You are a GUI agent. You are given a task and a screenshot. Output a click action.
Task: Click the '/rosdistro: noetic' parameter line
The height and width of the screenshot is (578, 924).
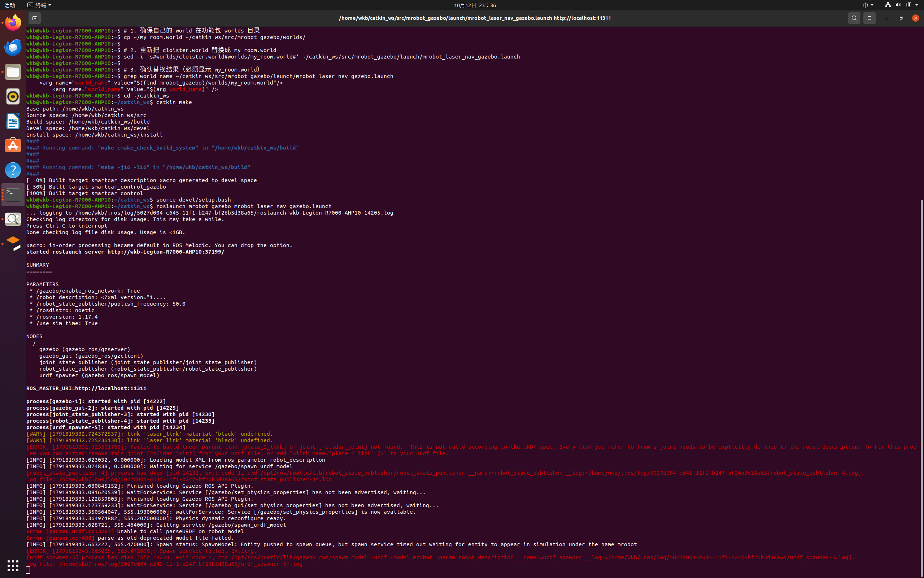click(62, 310)
